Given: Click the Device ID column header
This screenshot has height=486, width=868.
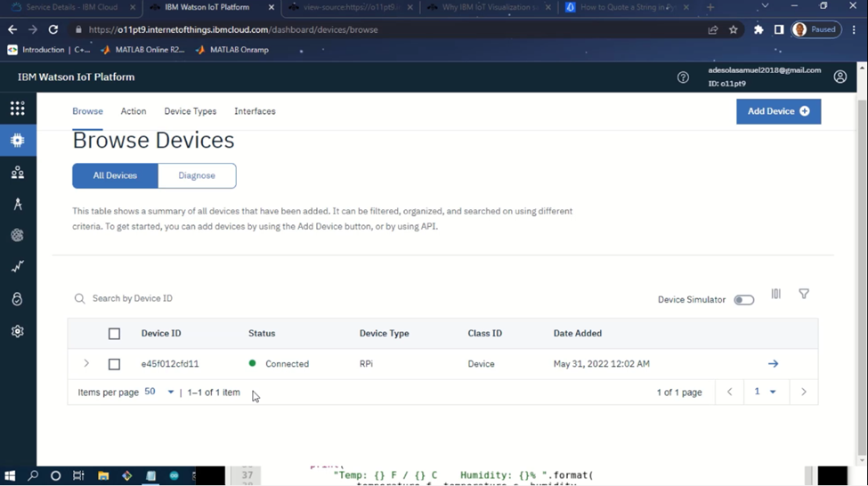Looking at the screenshot, I should (x=161, y=333).
